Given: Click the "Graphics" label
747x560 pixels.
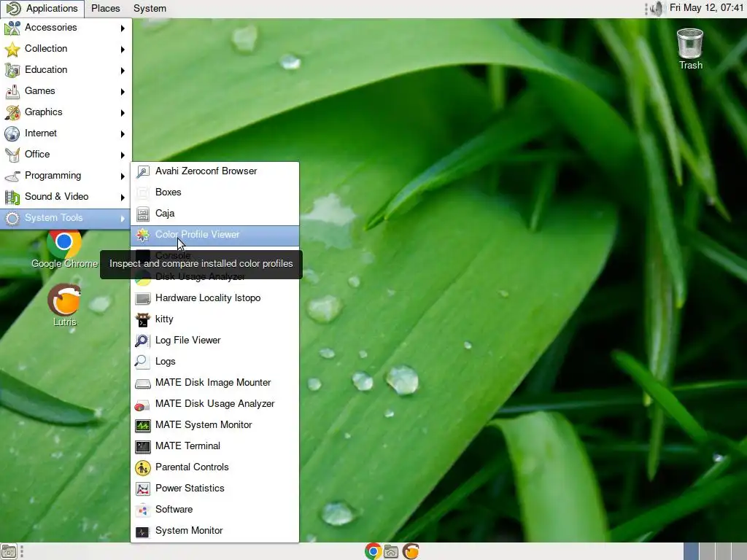Looking at the screenshot, I should tap(43, 112).
